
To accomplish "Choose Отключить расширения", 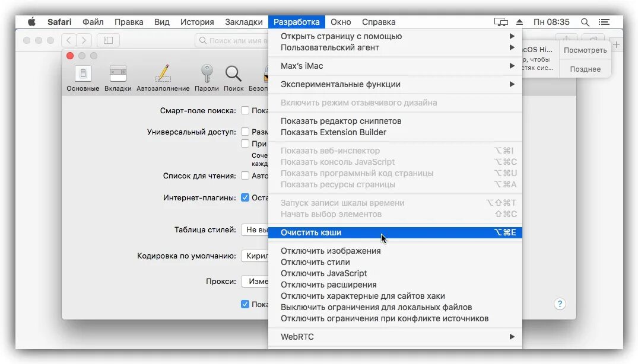I will [x=395, y=285].
